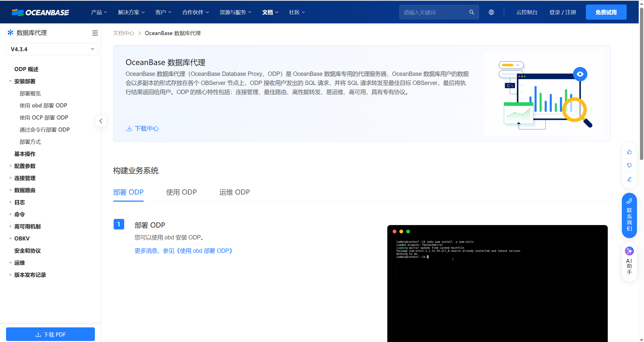Expand the 配置参数 section
The width and height of the screenshot is (644, 342).
[x=10, y=166]
